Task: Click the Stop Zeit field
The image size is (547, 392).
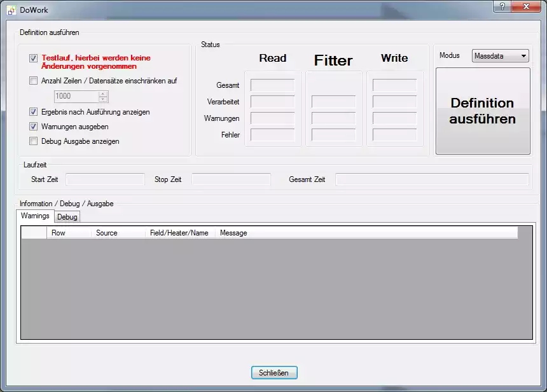Action: click(231, 179)
